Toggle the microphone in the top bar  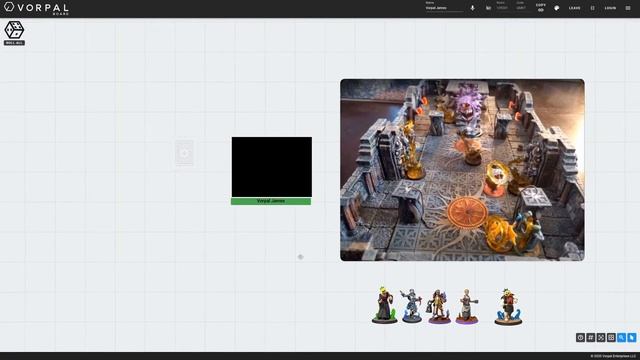(472, 8)
